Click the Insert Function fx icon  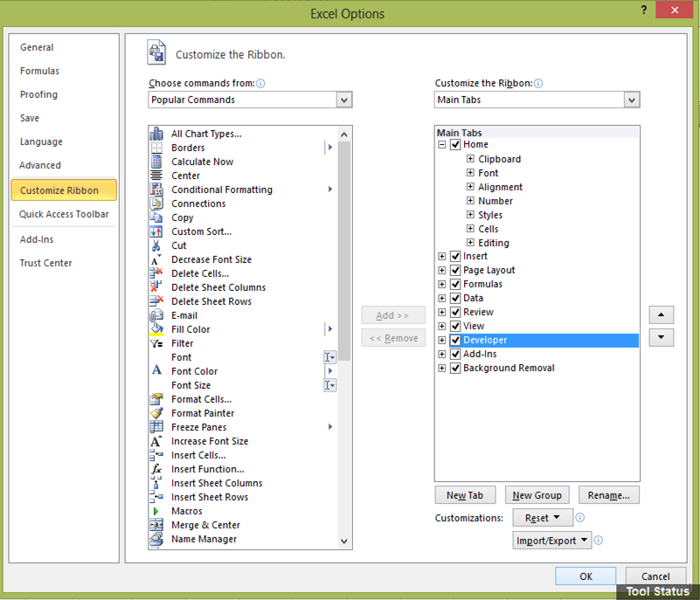tap(156, 469)
